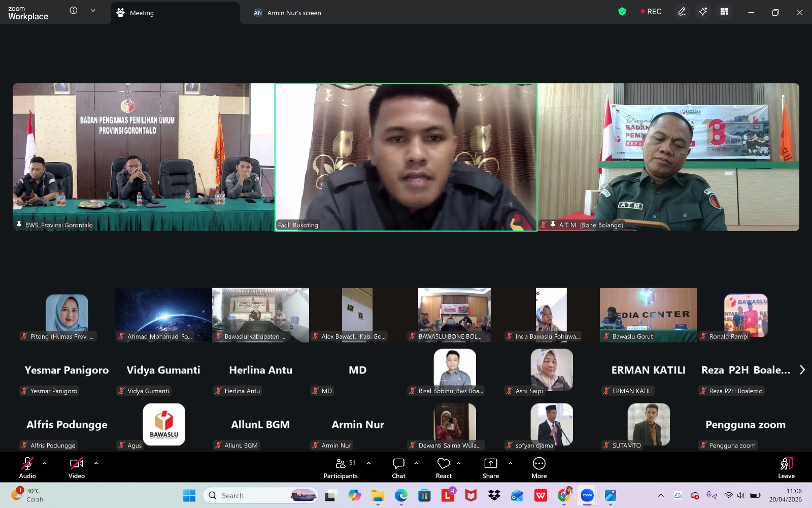Image resolution: width=812 pixels, height=508 pixels.
Task: Click the ERMAN KATILI participant tile
Action: (648, 370)
